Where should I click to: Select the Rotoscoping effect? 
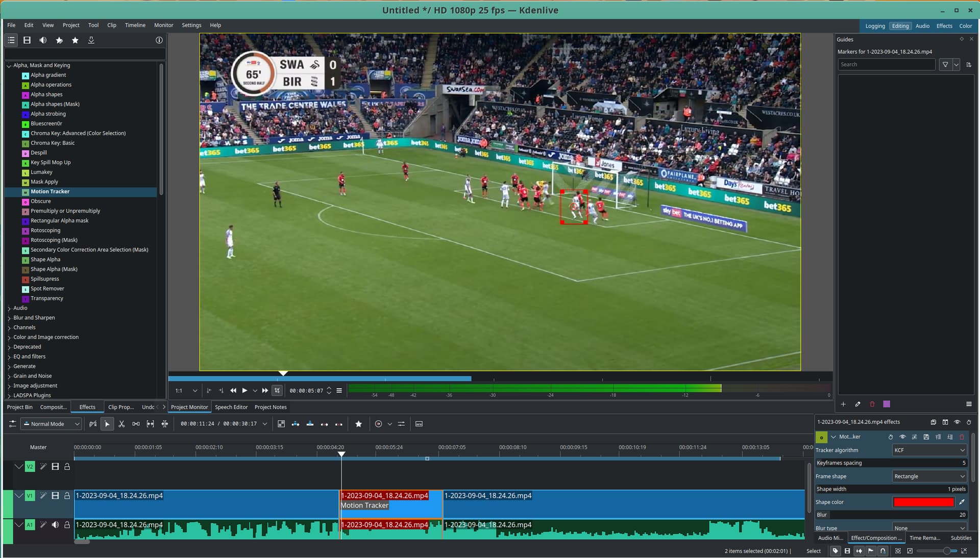(45, 231)
